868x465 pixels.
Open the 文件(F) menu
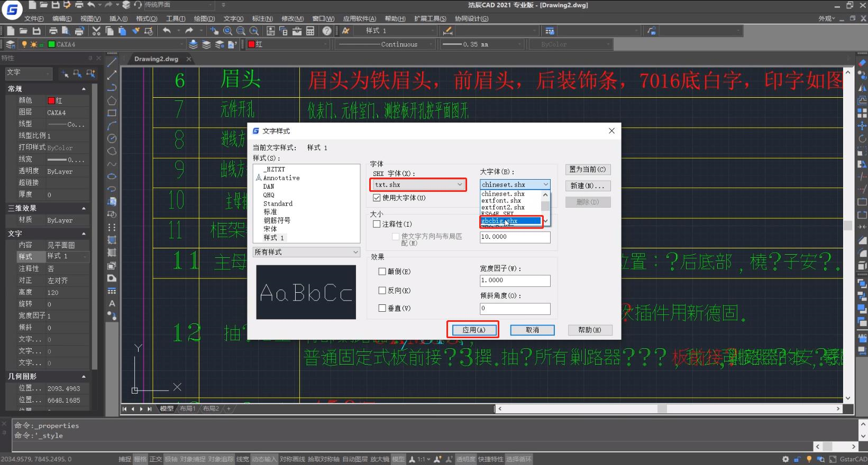tap(34, 18)
